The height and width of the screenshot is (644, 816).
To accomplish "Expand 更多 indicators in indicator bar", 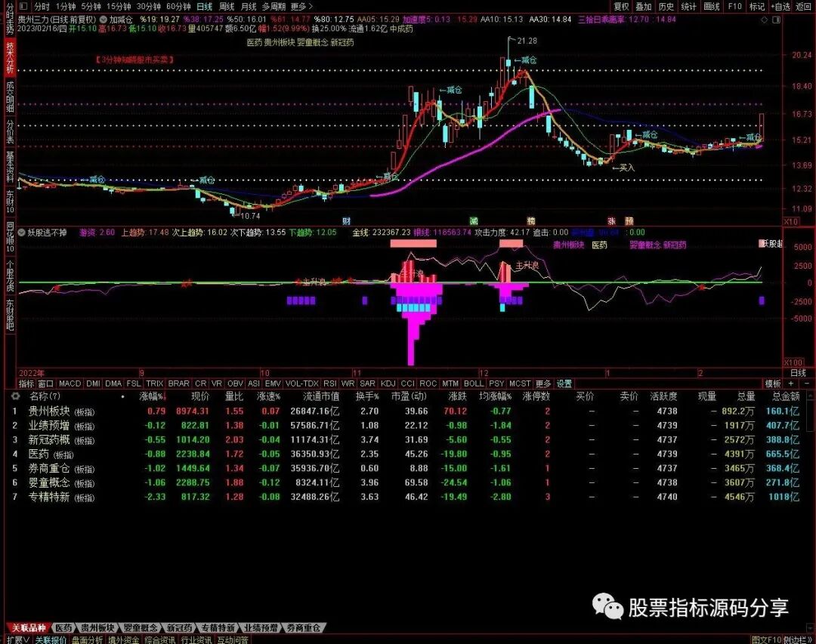I will click(x=542, y=384).
